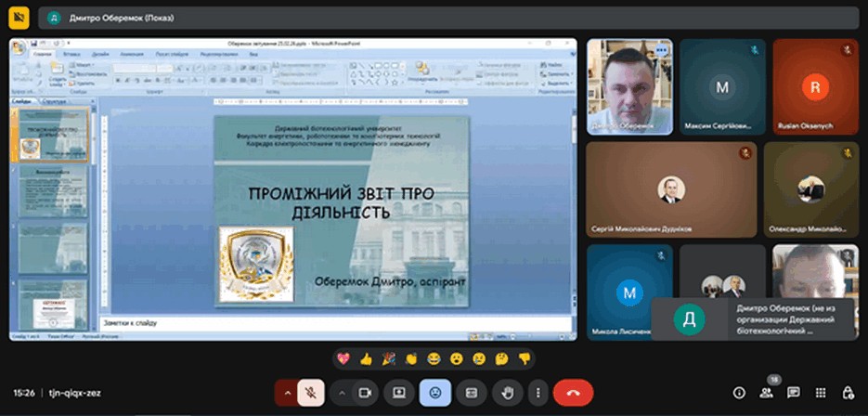Send the thumbs up reaction
Image resolution: width=868 pixels, height=416 pixels.
(x=366, y=358)
